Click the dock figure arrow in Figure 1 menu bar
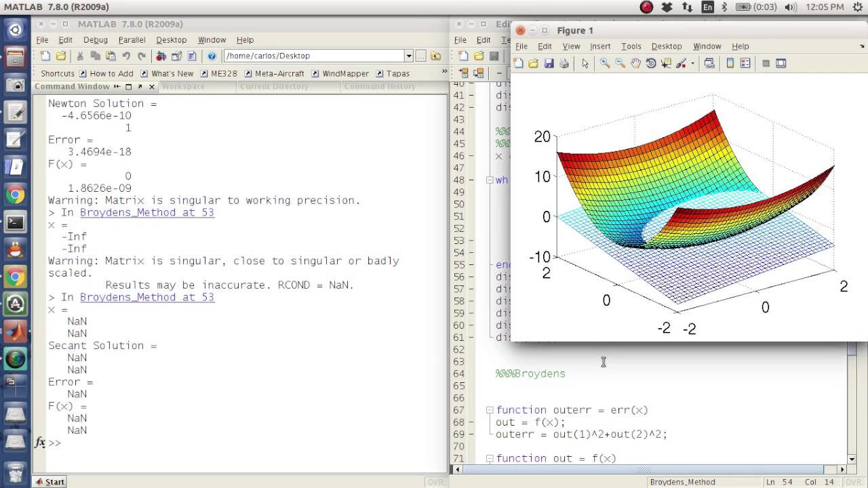The image size is (868, 488). tap(863, 46)
